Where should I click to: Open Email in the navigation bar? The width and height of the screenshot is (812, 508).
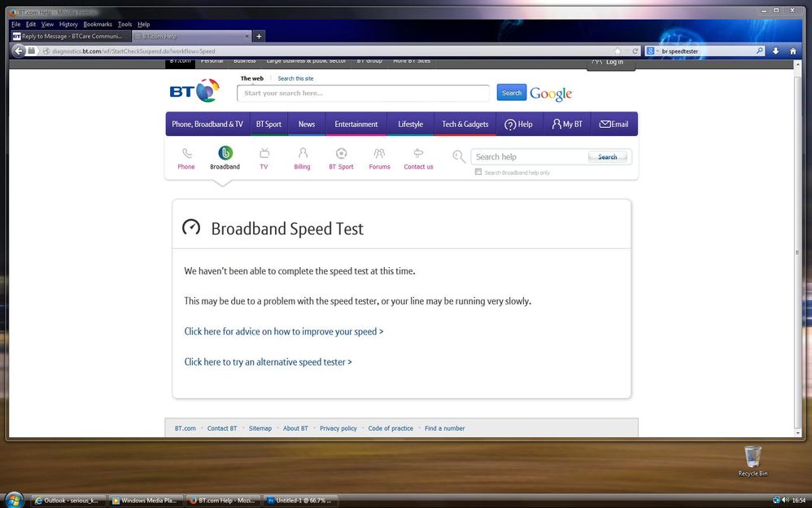(614, 125)
